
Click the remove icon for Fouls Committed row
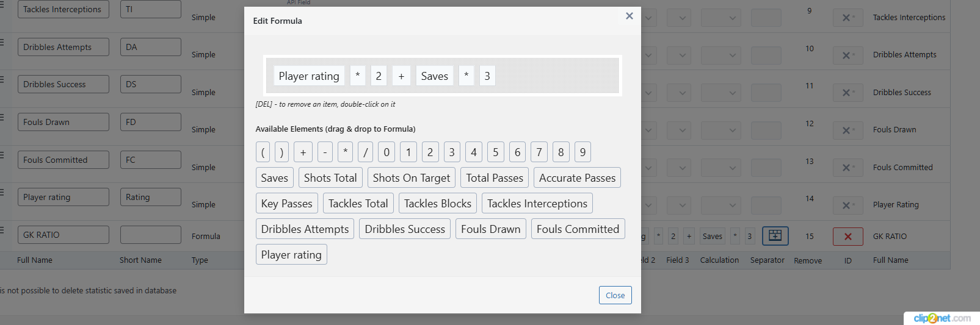coord(848,168)
